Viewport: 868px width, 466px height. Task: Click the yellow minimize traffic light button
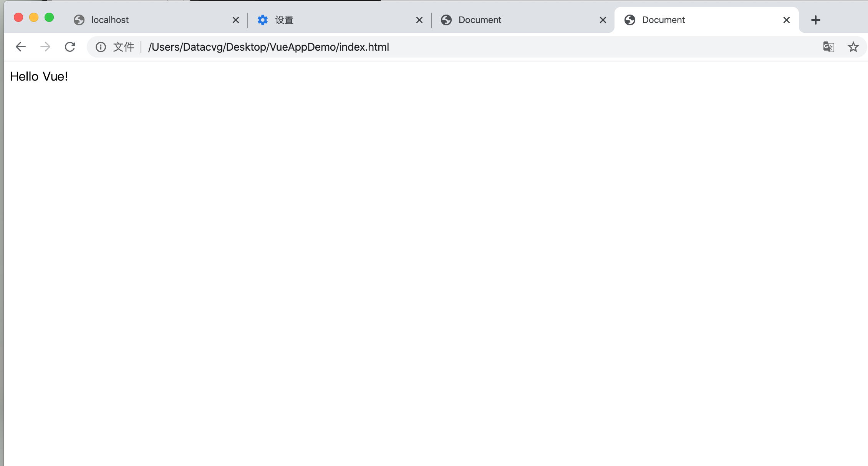34,17
